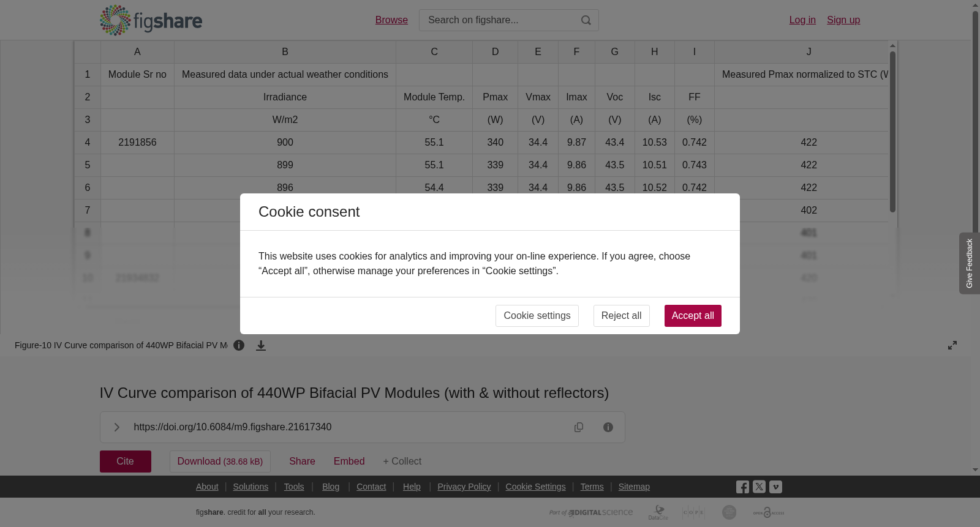Open Cookie Settings footer link
This screenshot has height=527, width=980.
tap(536, 487)
